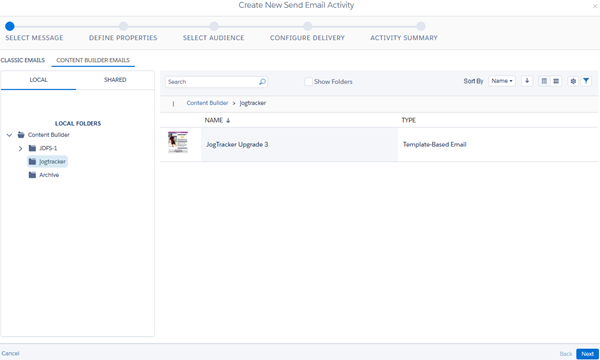600x360 pixels.
Task: Enable the Show Folders checkbox
Action: 308,81
